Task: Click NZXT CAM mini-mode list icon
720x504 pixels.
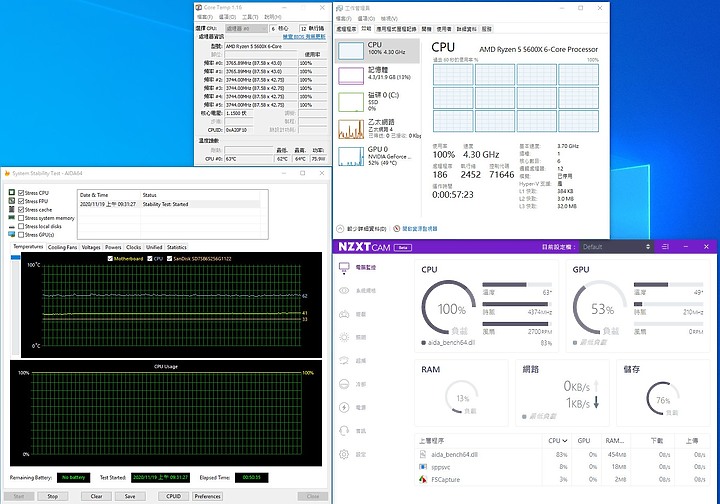Action: click(665, 246)
